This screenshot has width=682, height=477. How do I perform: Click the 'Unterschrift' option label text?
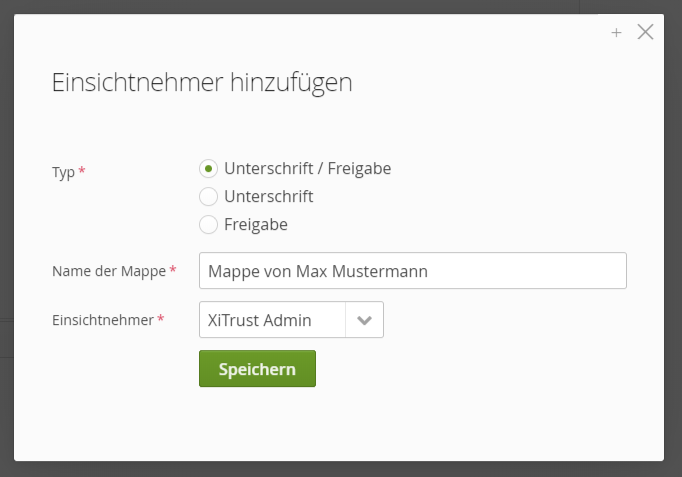coord(268,196)
